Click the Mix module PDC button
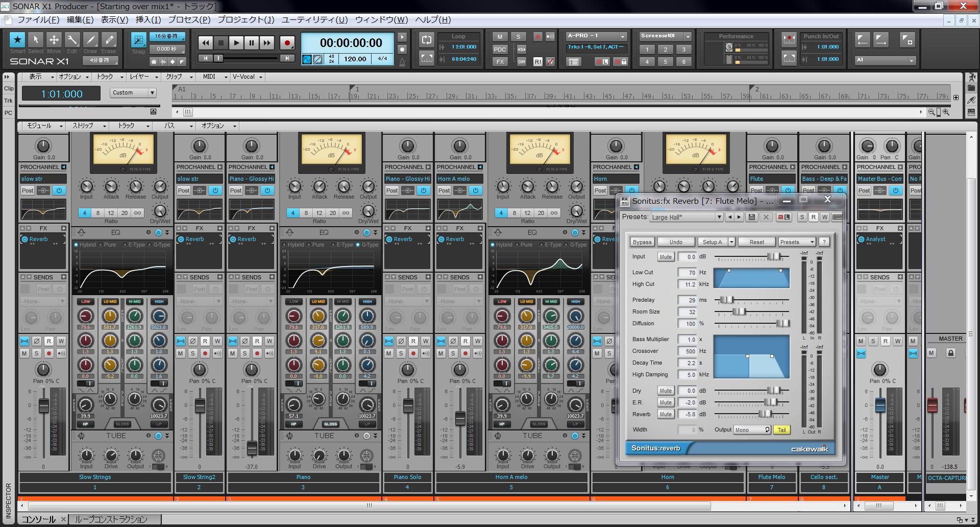Image resolution: width=980 pixels, height=527 pixels. (x=500, y=50)
